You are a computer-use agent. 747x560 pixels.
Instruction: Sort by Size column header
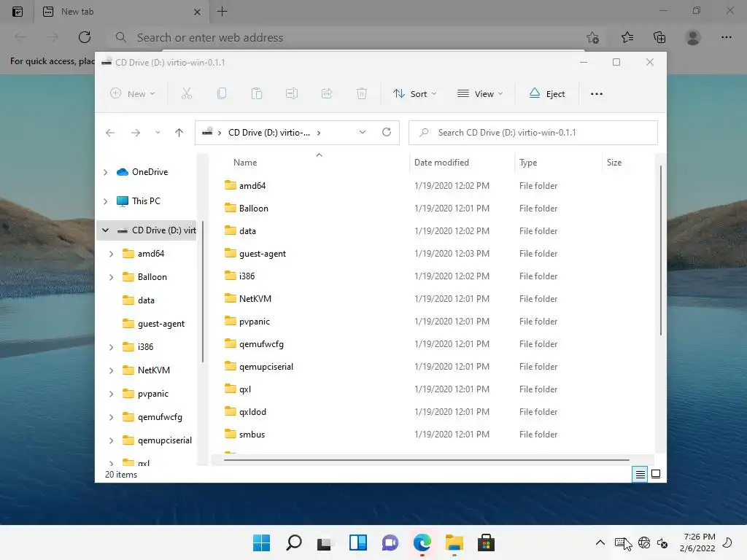tap(614, 163)
